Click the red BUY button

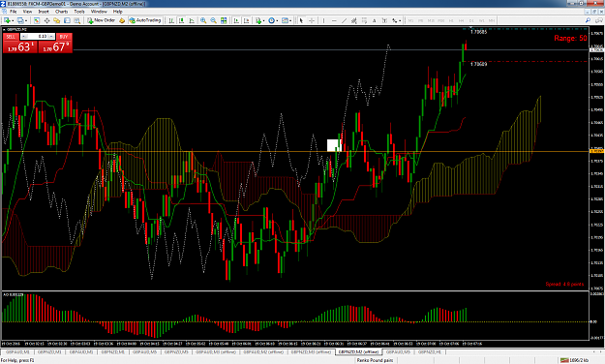tap(64, 36)
